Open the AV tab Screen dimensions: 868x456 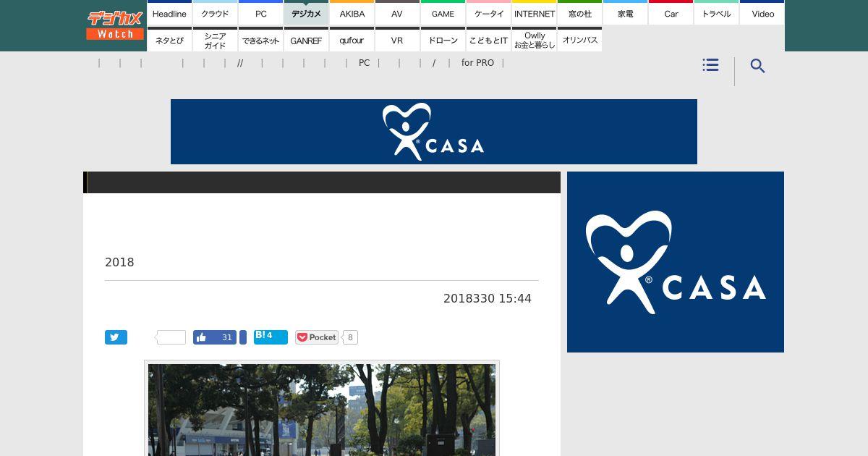pos(397,13)
